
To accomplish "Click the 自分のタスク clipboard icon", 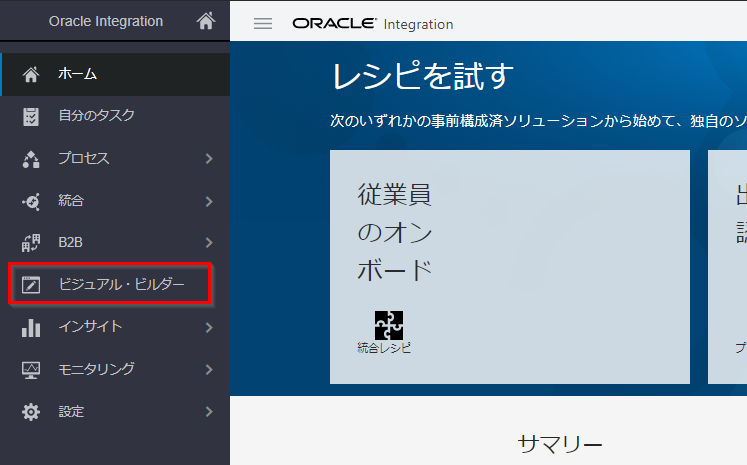I will (31, 116).
